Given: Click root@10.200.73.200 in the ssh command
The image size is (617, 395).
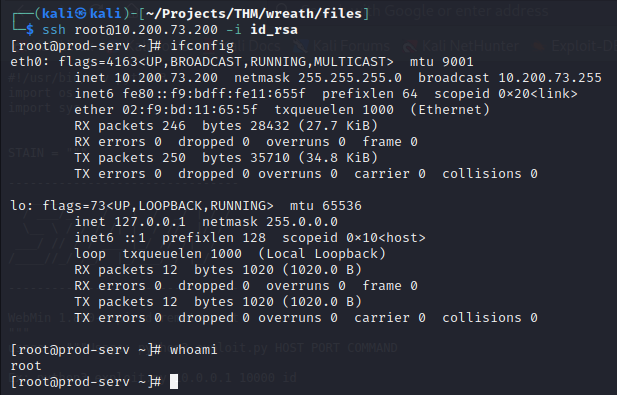Looking at the screenshot, I should click(146, 30).
